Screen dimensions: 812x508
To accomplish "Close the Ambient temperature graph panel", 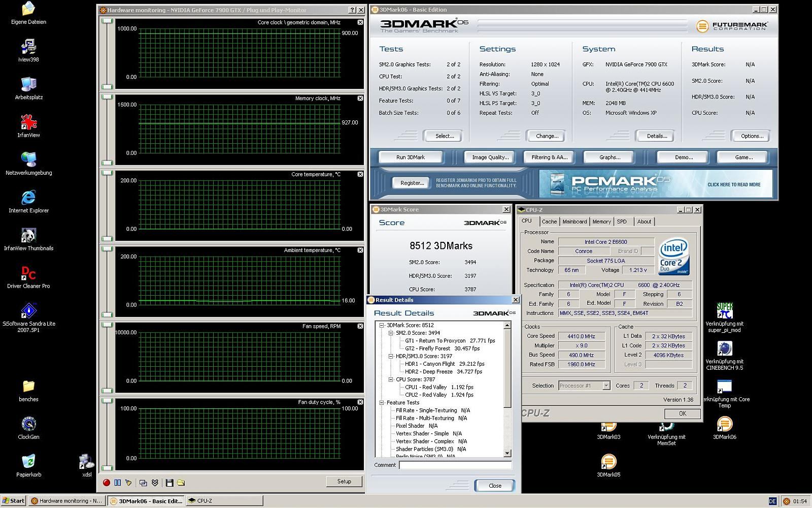I will tap(360, 250).
